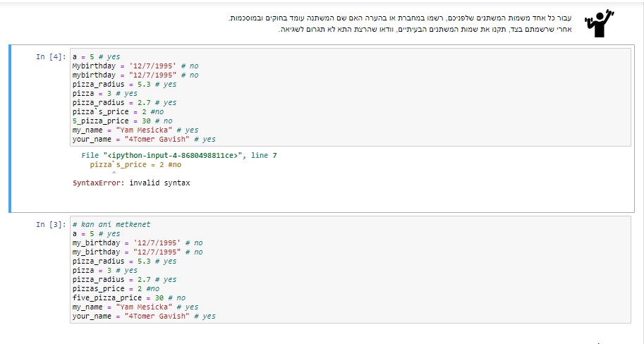Place cursor on the capitalized Mybirthday line
The height and width of the screenshot is (344, 644).
[127, 66]
